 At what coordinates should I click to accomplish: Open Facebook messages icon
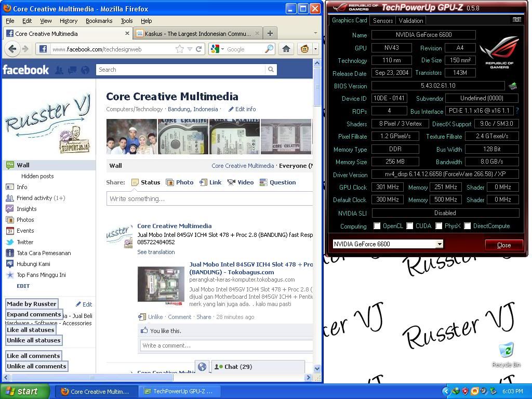pyautogui.click(x=72, y=70)
